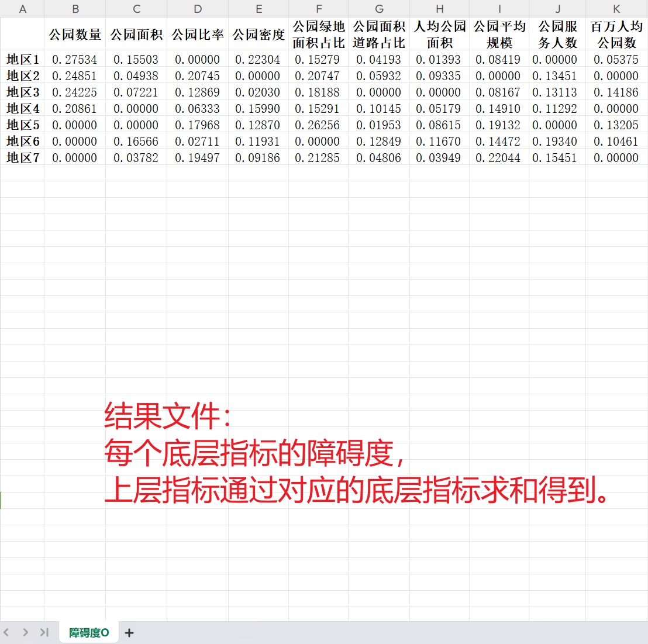Select column J header

[557, 9]
